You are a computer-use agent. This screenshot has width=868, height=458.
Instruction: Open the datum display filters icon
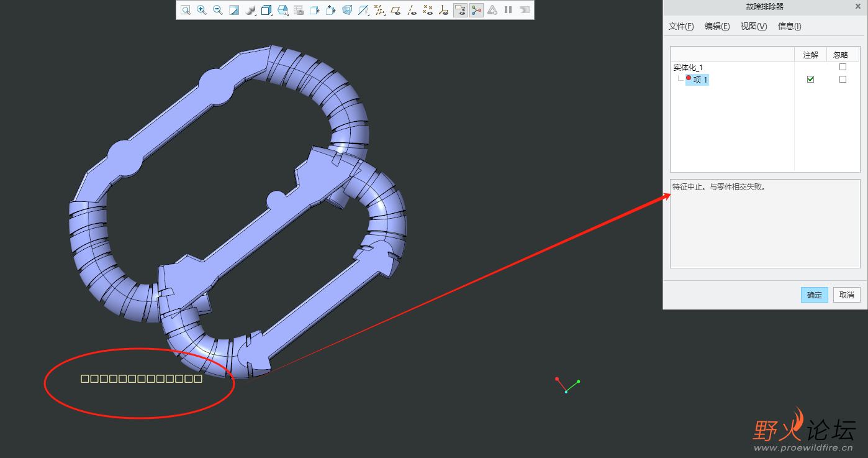[379, 10]
